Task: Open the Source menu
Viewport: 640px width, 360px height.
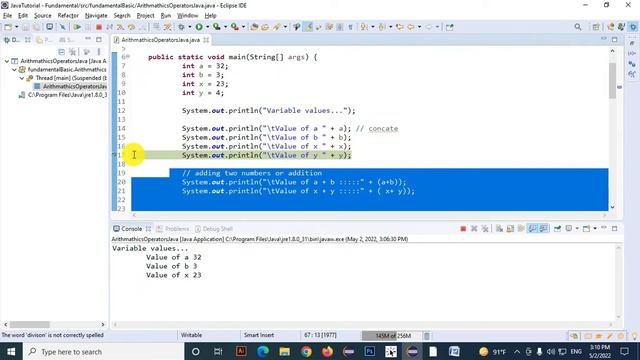Action: pyautogui.click(x=42, y=16)
